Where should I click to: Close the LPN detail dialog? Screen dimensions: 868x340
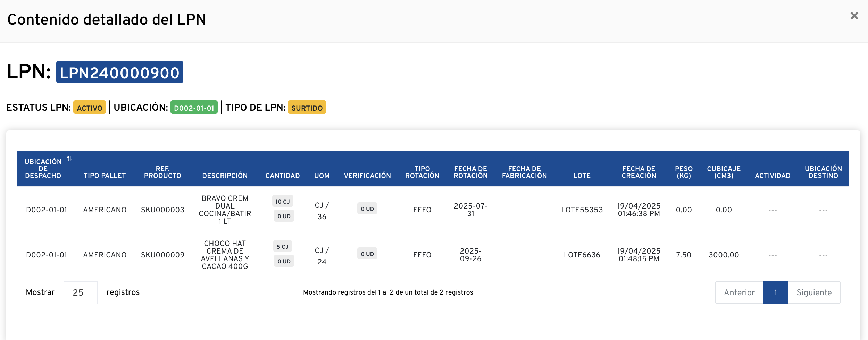tap(854, 16)
